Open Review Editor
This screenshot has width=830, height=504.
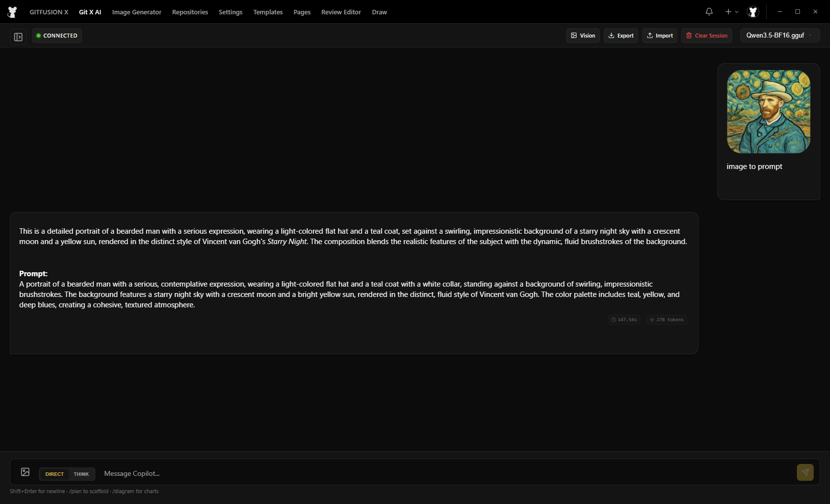341,12
